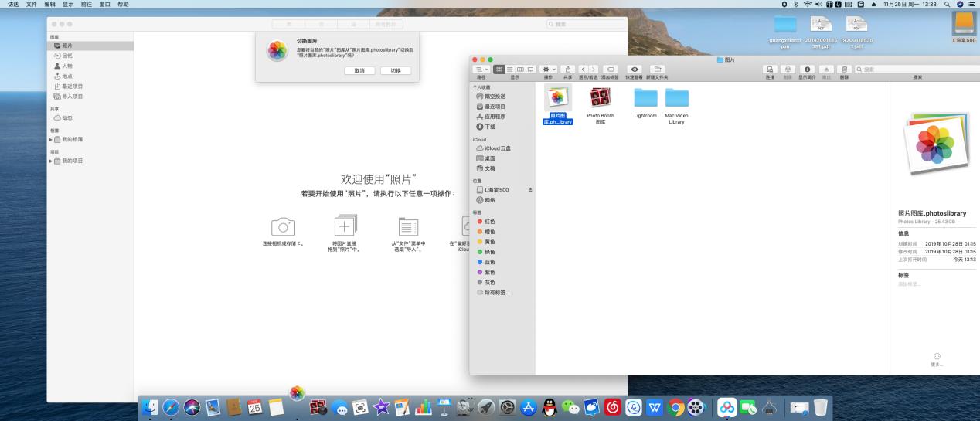Open the Edit menu in menu bar

(x=49, y=5)
